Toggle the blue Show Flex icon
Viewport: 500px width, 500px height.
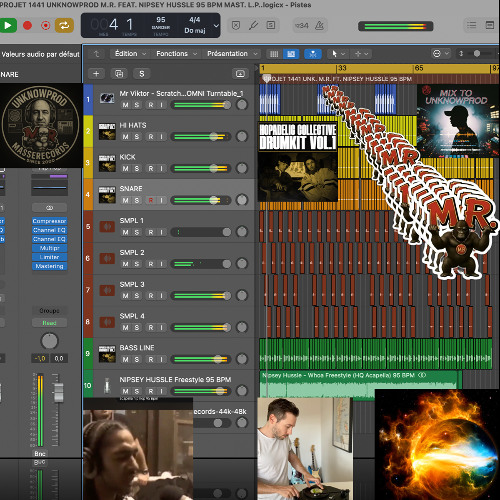click(313, 54)
